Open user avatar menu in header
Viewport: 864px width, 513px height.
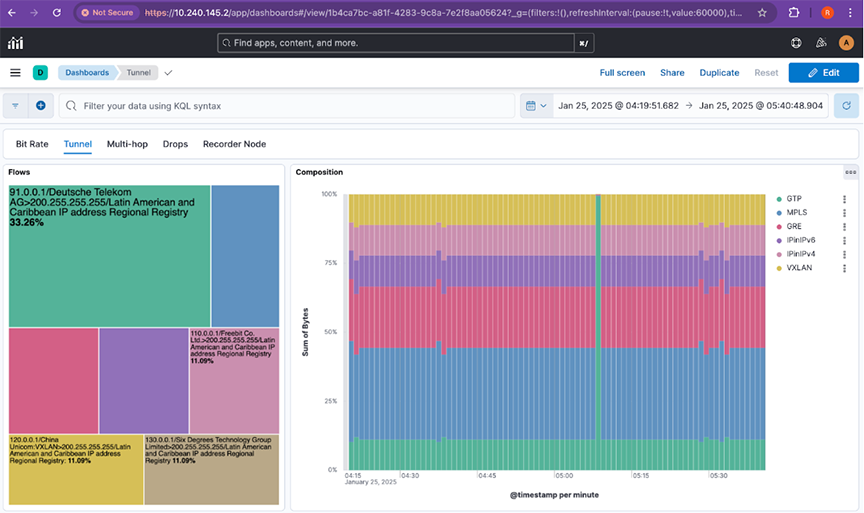[846, 43]
